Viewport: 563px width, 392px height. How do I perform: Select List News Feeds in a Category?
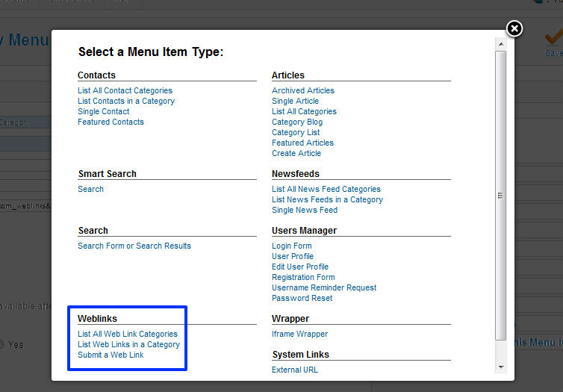point(328,199)
